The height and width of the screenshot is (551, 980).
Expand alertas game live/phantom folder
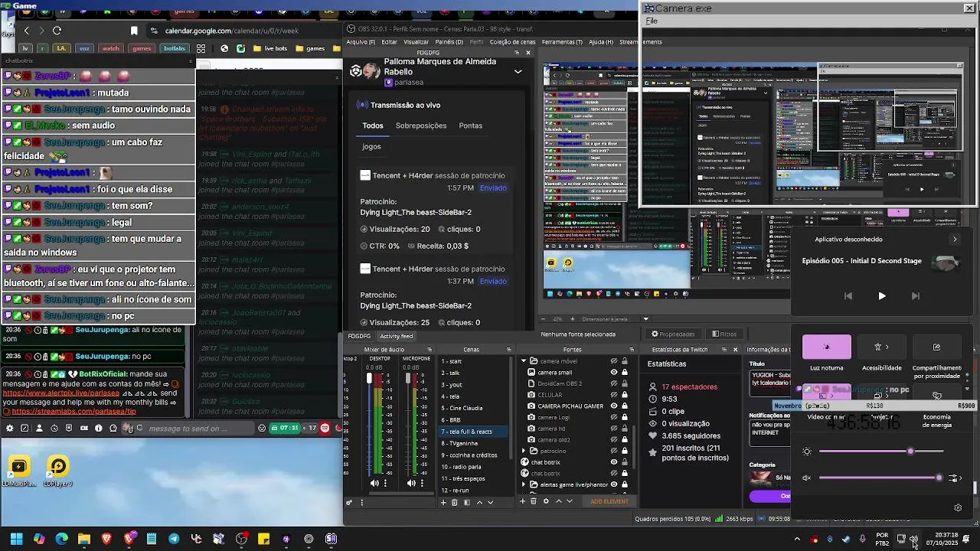click(524, 484)
